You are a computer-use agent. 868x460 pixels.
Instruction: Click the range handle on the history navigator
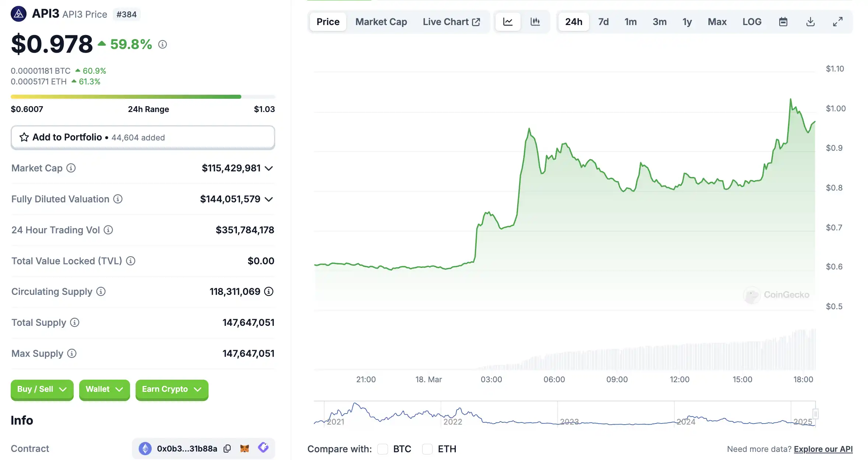pos(815,414)
